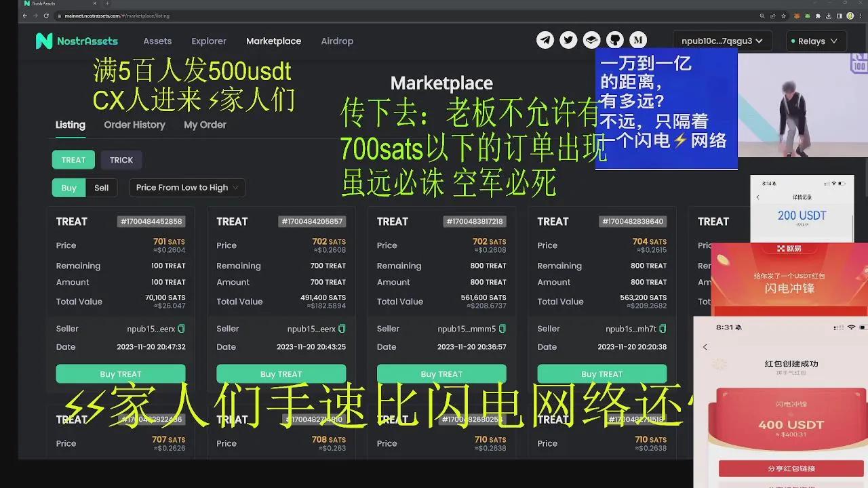Open the browser profile avatar
868x488 pixels.
[x=850, y=16]
